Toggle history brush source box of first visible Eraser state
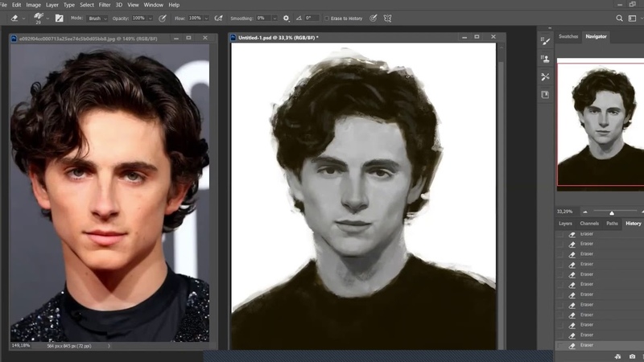This screenshot has height=362, width=644. pos(560,234)
